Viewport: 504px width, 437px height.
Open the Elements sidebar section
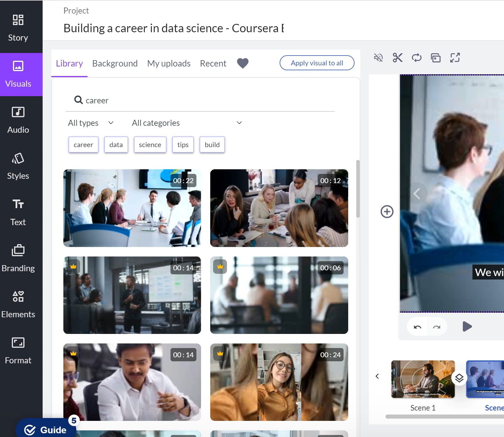click(18, 304)
